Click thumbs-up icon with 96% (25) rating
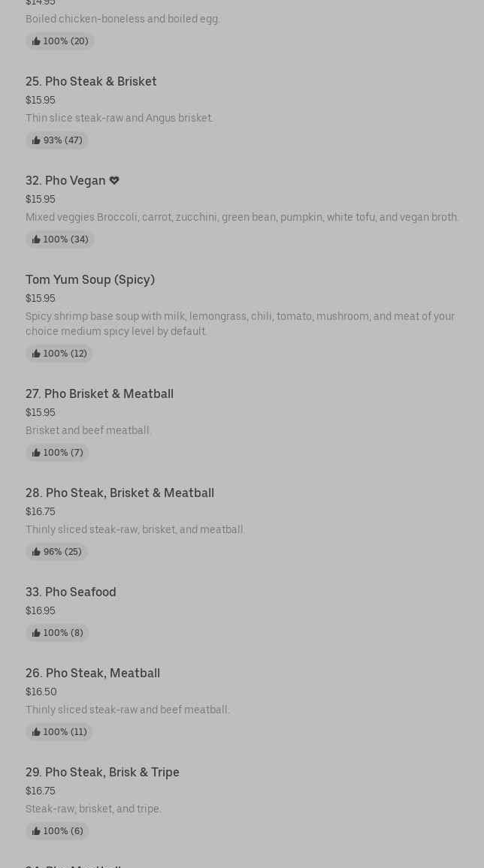This screenshot has width=484, height=868. pyautogui.click(x=36, y=552)
